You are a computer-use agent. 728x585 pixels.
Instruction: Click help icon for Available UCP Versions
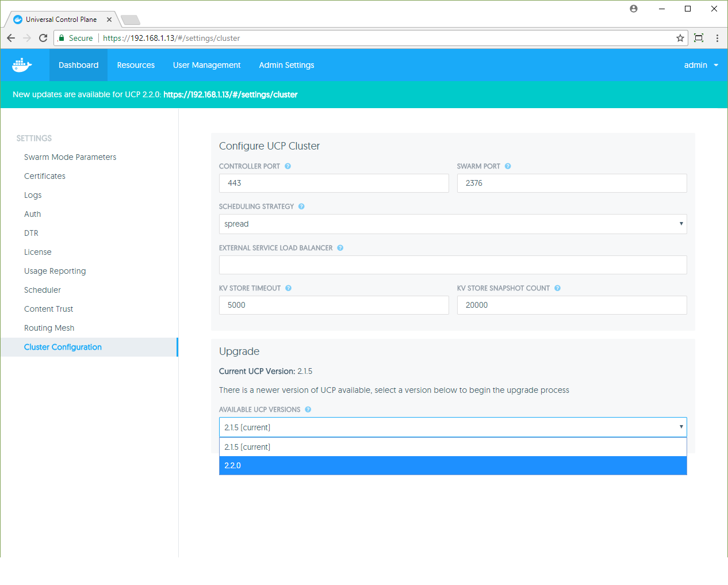tap(308, 410)
